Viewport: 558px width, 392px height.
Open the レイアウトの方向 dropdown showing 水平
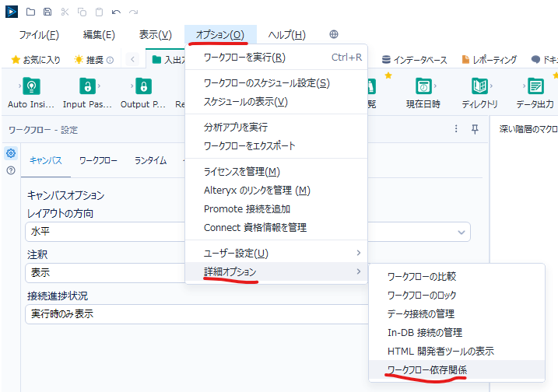(x=247, y=232)
